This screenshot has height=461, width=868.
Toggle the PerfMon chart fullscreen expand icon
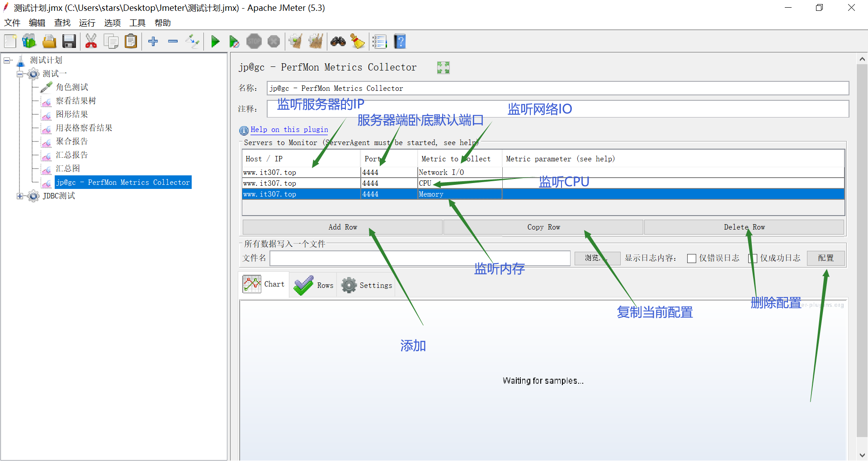click(443, 67)
